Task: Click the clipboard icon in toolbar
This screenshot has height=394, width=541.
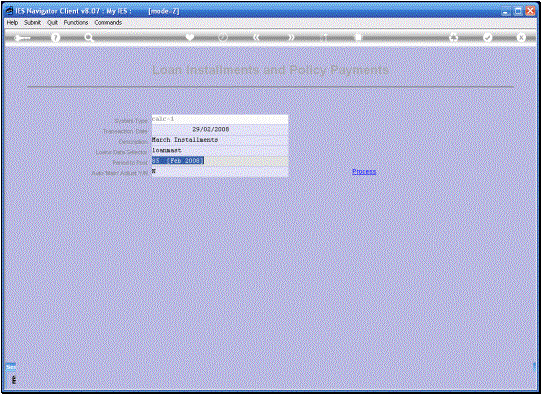Action: pos(358,37)
